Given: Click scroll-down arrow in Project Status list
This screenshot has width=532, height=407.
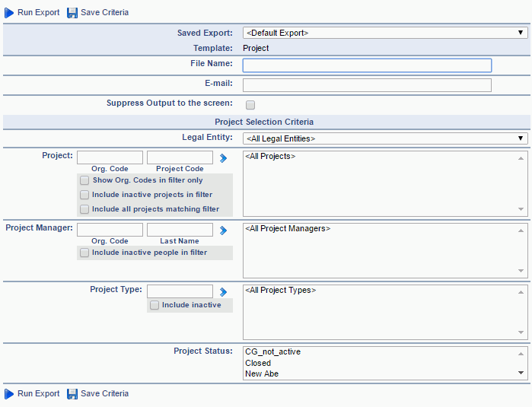Looking at the screenshot, I should click(521, 373).
